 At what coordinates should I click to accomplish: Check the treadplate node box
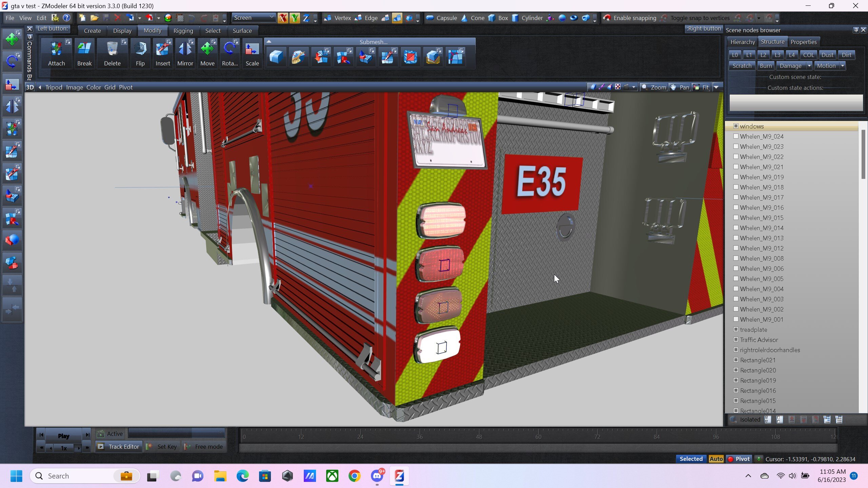pos(736,329)
